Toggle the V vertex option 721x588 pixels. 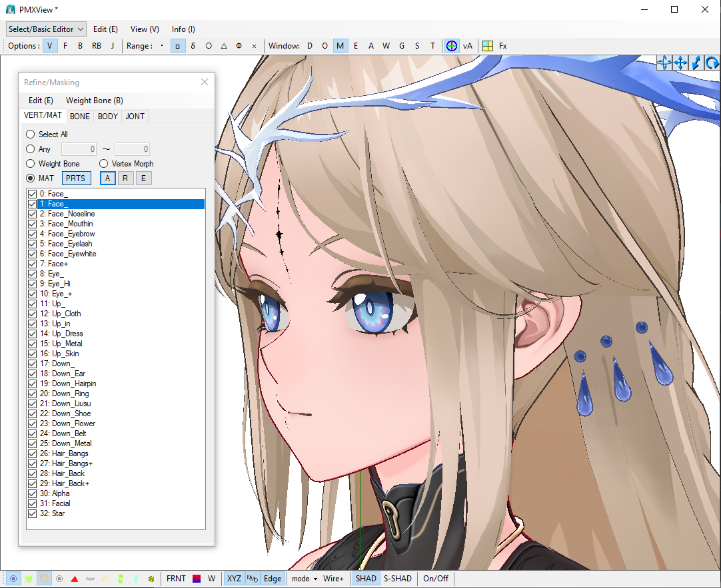coord(50,46)
